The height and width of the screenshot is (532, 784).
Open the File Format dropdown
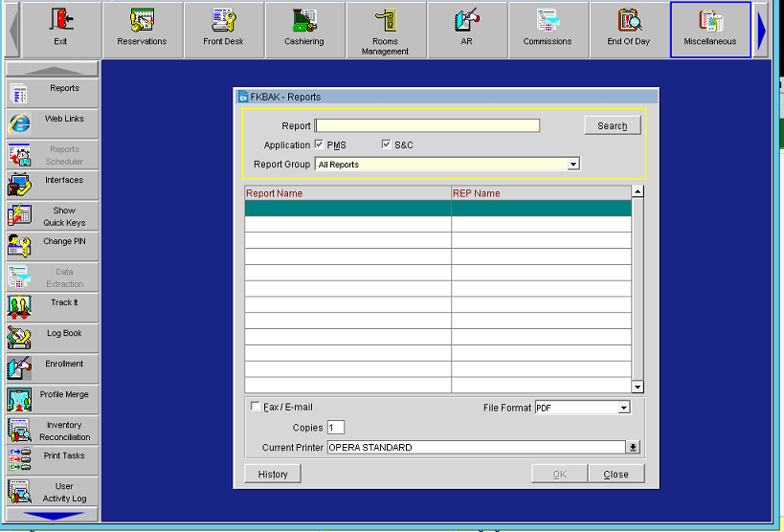623,408
